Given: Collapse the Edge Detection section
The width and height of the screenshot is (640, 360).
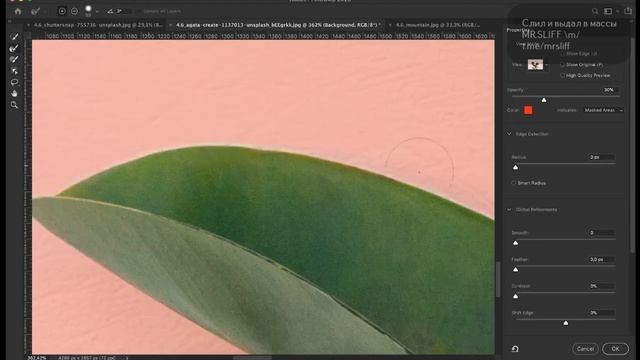Looking at the screenshot, I should click(509, 134).
